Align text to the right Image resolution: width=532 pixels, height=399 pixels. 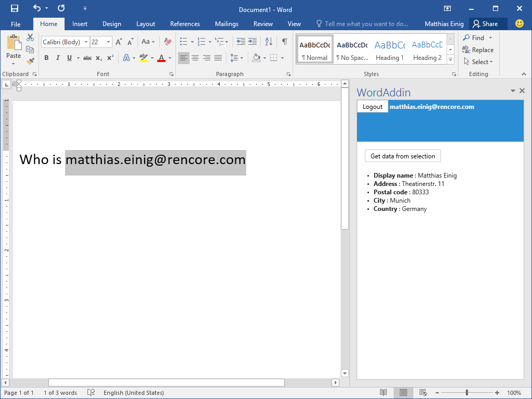[207, 58]
